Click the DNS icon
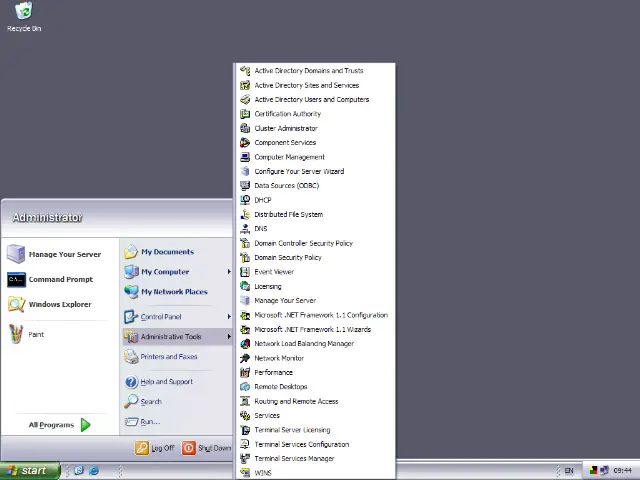 pyautogui.click(x=245, y=229)
